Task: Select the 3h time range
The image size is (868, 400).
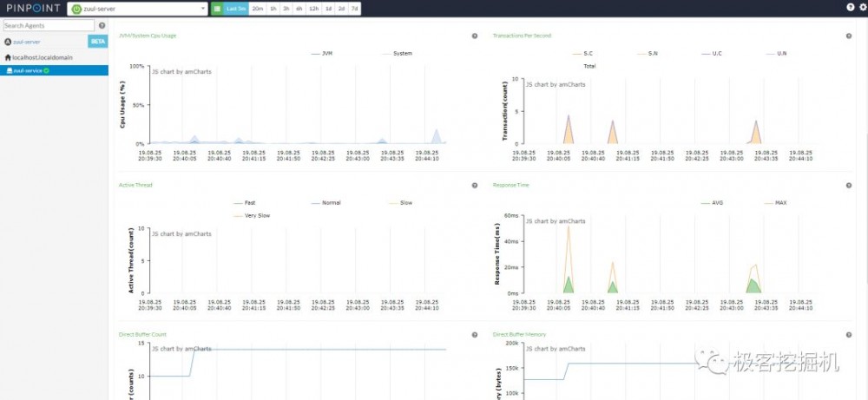Action: pyautogui.click(x=286, y=9)
